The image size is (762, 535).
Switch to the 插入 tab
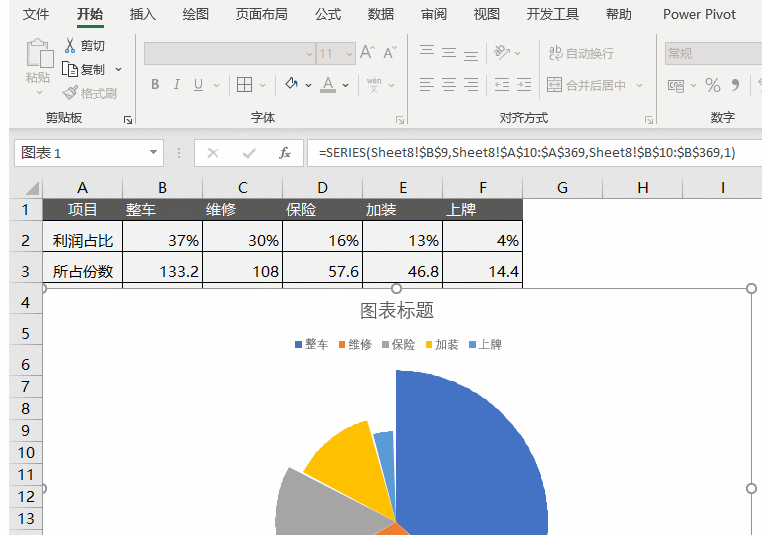[x=142, y=14]
